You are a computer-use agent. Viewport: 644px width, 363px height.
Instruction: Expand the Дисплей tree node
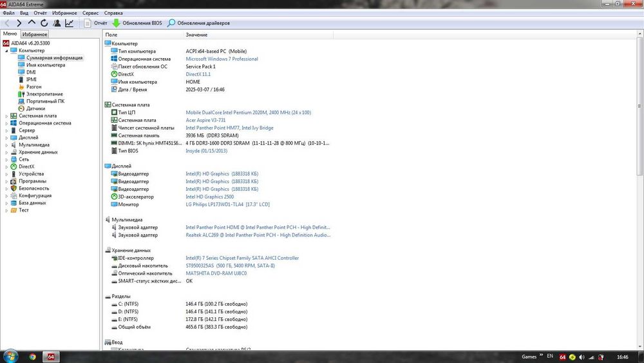[6, 138]
